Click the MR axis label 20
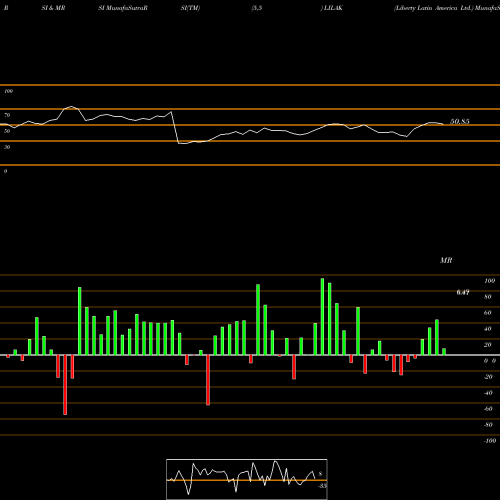Viewport: 500px width, 500px height. click(x=488, y=345)
